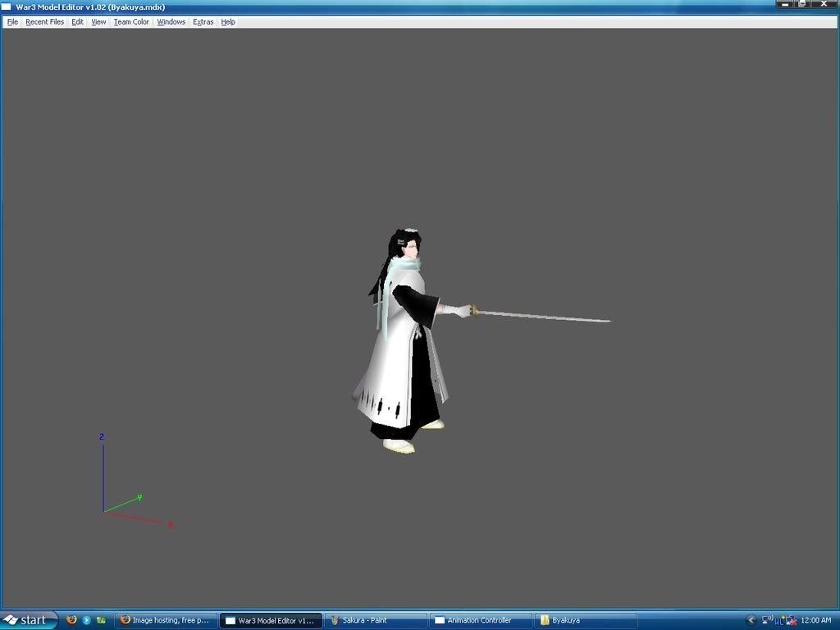
Task: Click the blue media player quick launch icon
Action: (86, 620)
